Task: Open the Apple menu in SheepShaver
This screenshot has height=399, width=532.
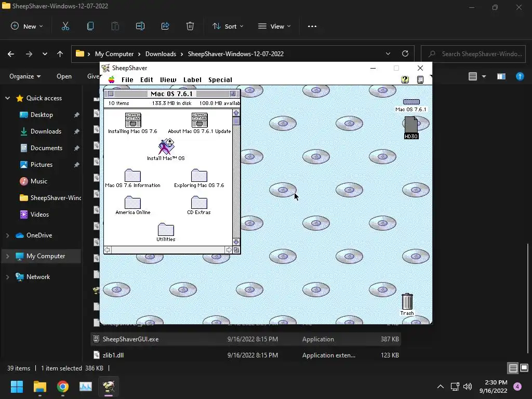Action: coord(111,79)
